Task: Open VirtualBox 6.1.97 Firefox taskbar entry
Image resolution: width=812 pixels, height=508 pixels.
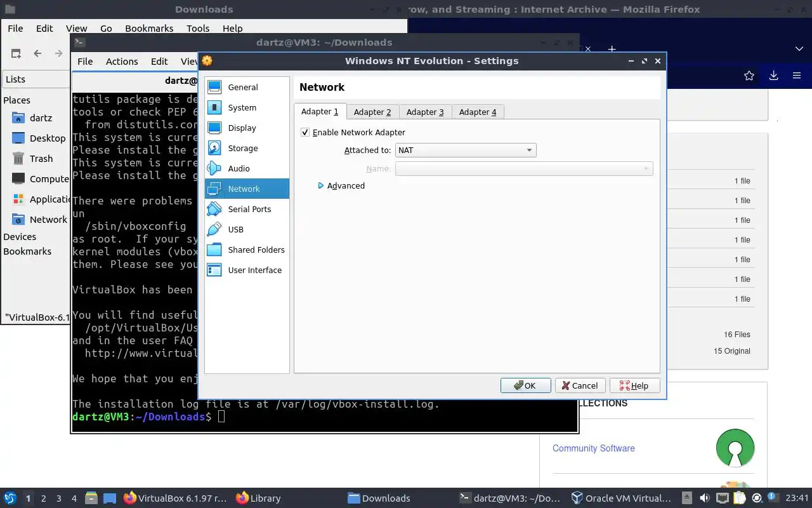Action: pos(174,498)
